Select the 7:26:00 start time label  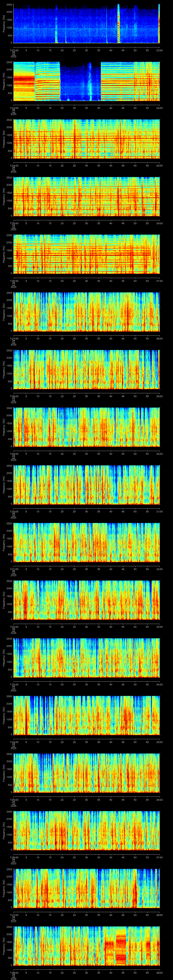click(14, 281)
